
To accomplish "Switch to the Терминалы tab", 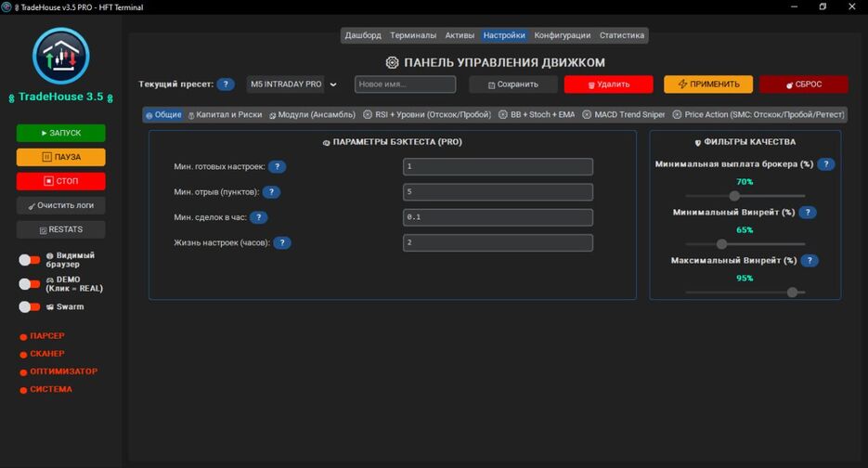I will pyautogui.click(x=413, y=35).
